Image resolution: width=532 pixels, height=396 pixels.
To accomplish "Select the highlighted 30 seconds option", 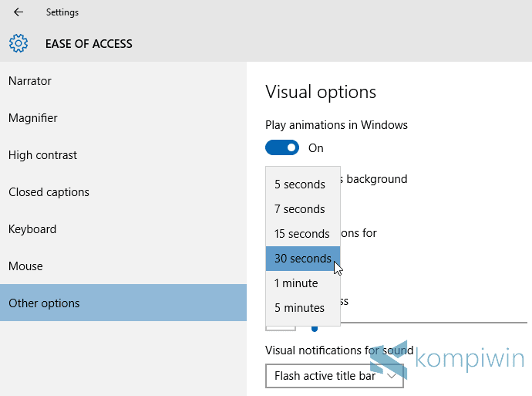I will [302, 259].
